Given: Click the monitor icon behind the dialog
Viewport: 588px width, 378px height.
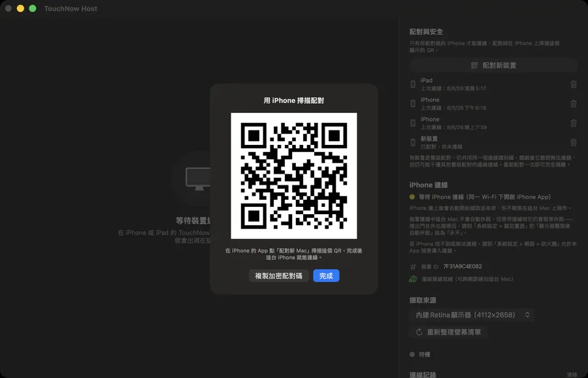Looking at the screenshot, I should tap(198, 179).
